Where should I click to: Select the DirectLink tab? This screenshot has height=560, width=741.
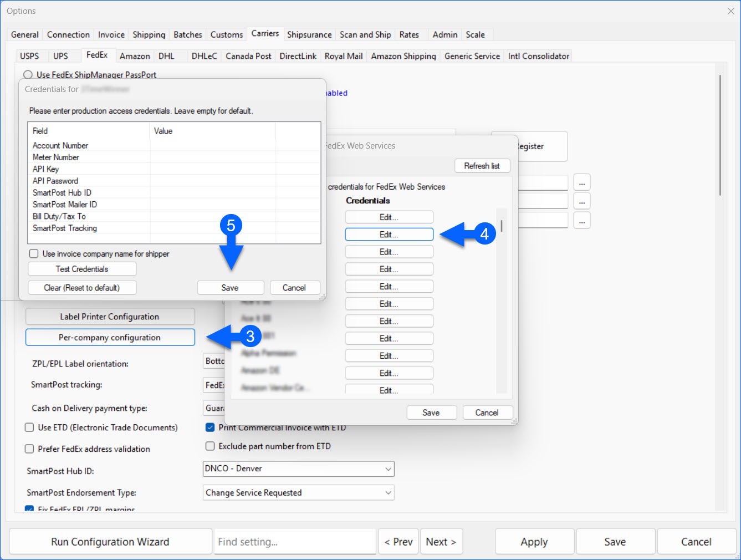click(298, 56)
